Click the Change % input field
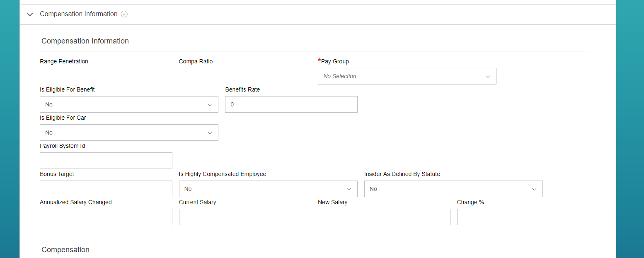Viewport: 644px width, 258px height. point(523,217)
